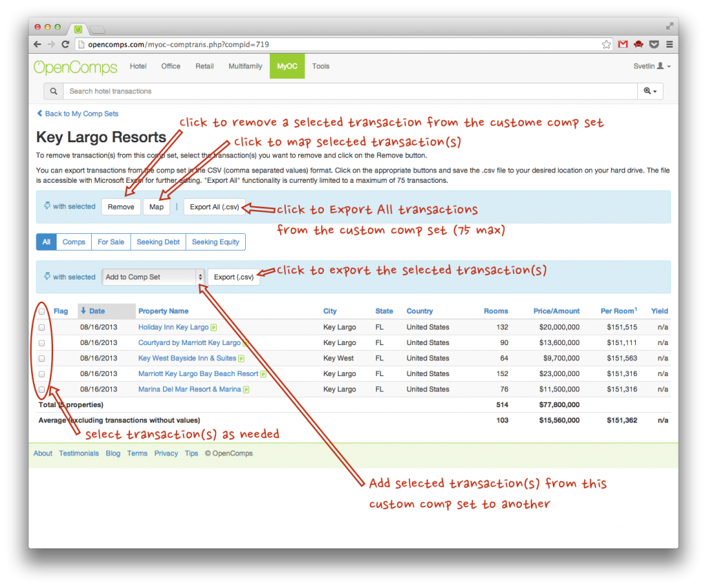Bookmark the page with the star icon
Viewport: 707px width, 588px height.
click(606, 44)
